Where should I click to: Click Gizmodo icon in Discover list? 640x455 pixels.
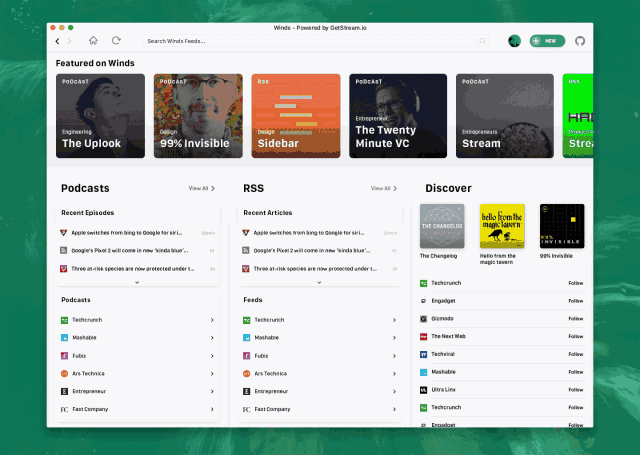[424, 319]
